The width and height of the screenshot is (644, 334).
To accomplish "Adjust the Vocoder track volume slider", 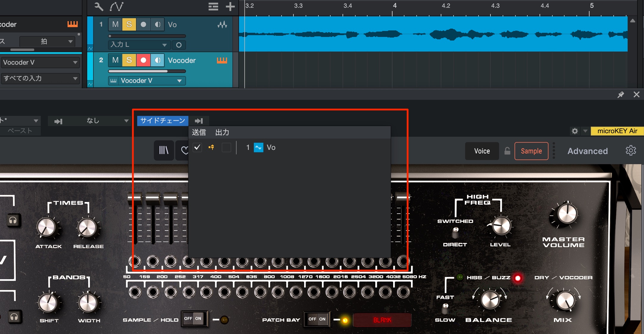I will click(x=147, y=71).
